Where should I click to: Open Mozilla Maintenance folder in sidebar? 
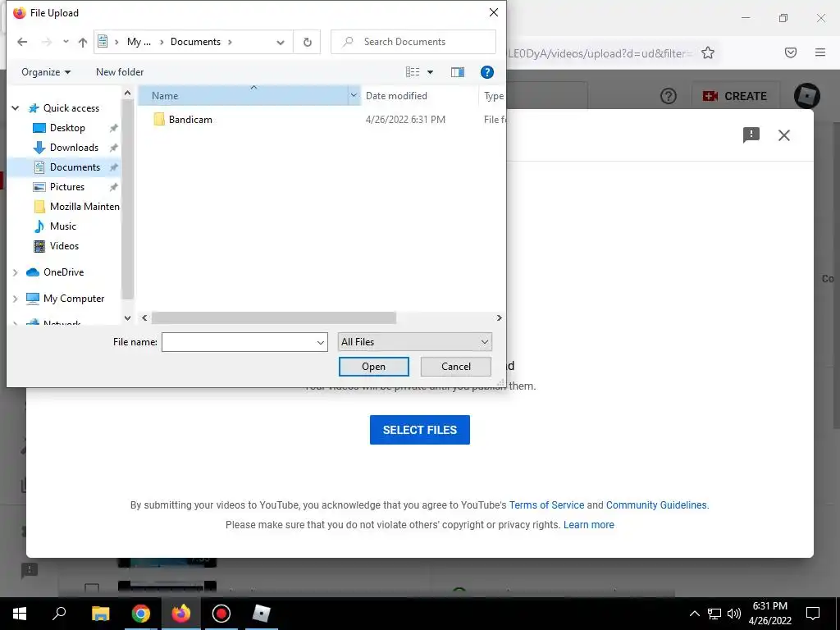pyautogui.click(x=84, y=206)
